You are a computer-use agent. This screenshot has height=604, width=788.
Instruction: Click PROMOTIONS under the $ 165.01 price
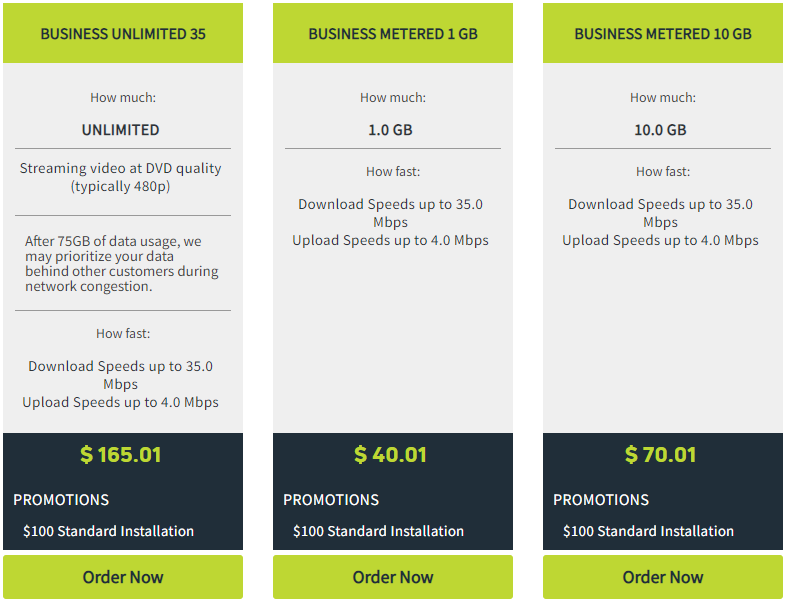(61, 499)
